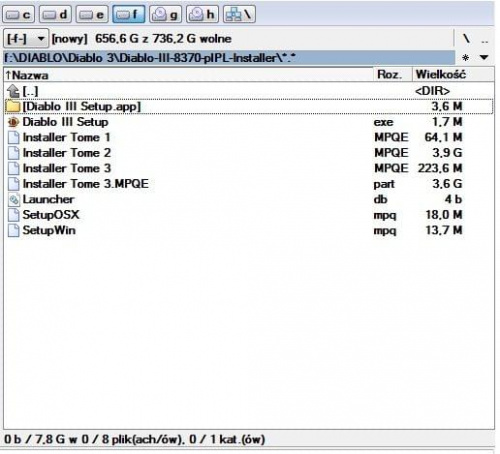Open optical drive h
The image size is (500, 454).
(202, 14)
